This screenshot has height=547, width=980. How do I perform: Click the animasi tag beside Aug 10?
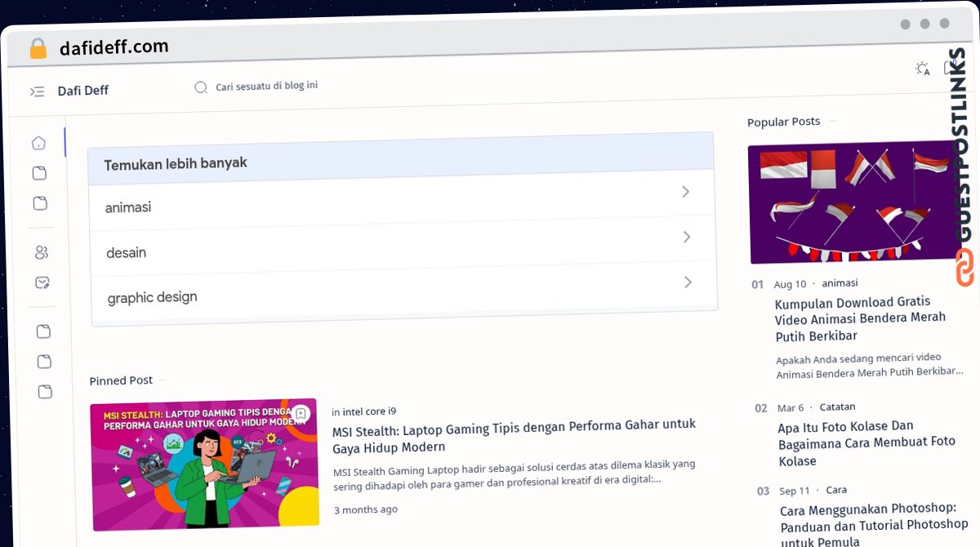[x=840, y=283]
